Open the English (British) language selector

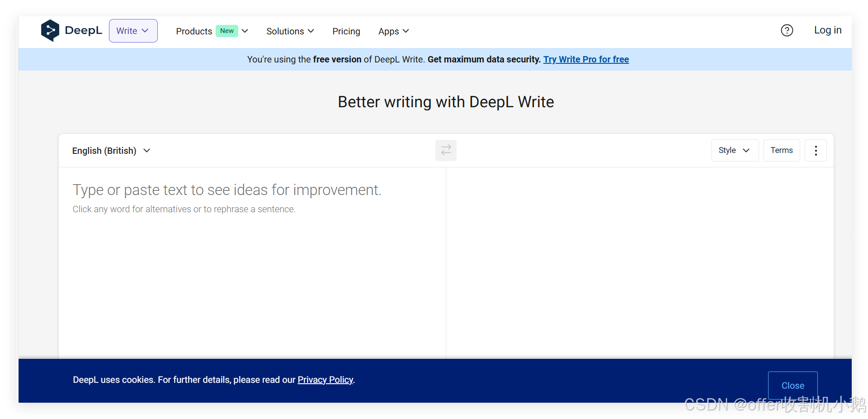tap(111, 151)
